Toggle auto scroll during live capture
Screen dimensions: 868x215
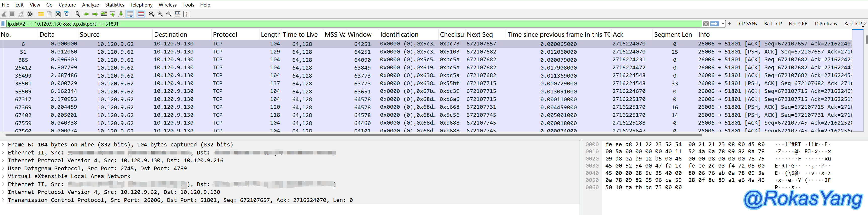pos(130,14)
